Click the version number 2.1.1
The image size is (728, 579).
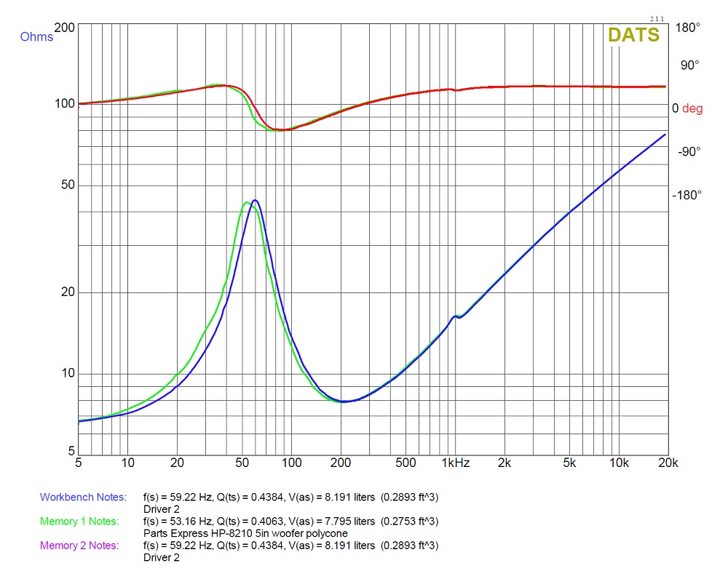pos(657,19)
